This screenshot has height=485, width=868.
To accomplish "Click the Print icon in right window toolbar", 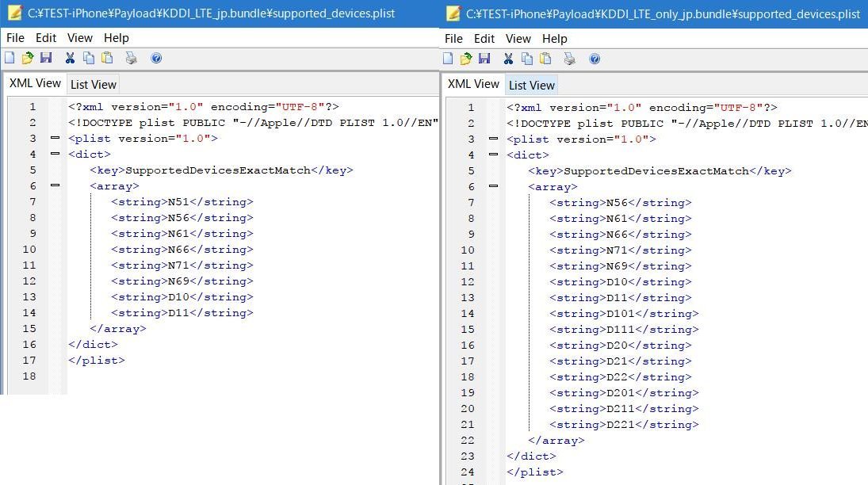I will coord(569,59).
